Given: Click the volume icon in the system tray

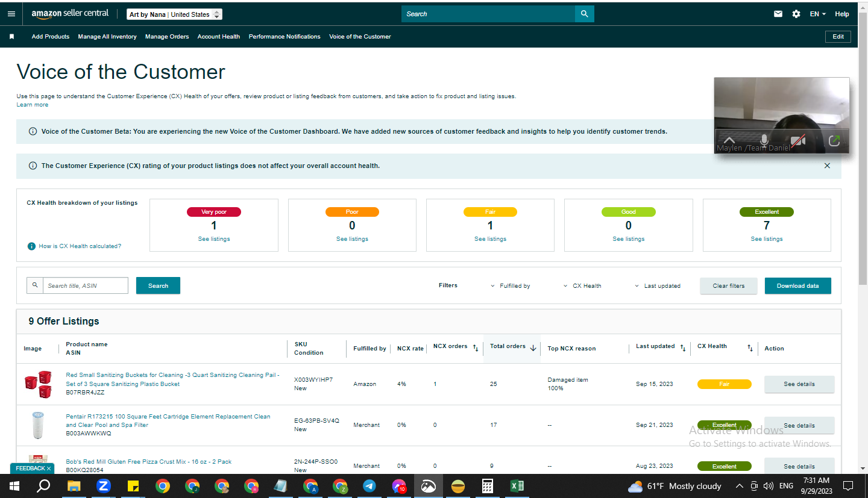Looking at the screenshot, I should 769,486.
